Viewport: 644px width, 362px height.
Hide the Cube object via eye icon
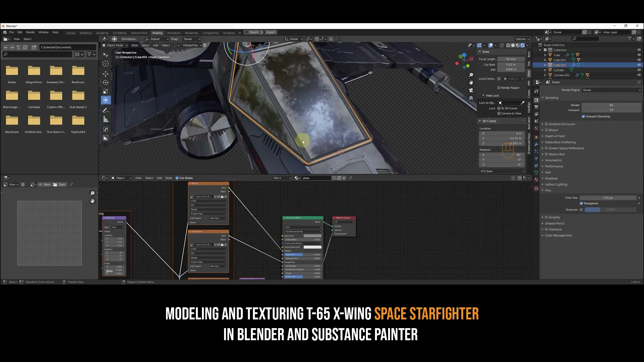[639, 55]
